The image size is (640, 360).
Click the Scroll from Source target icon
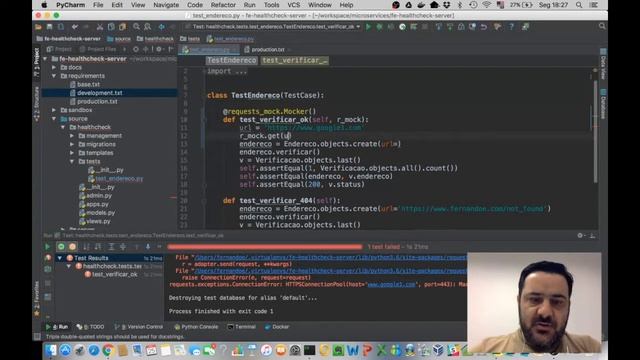click(136, 49)
